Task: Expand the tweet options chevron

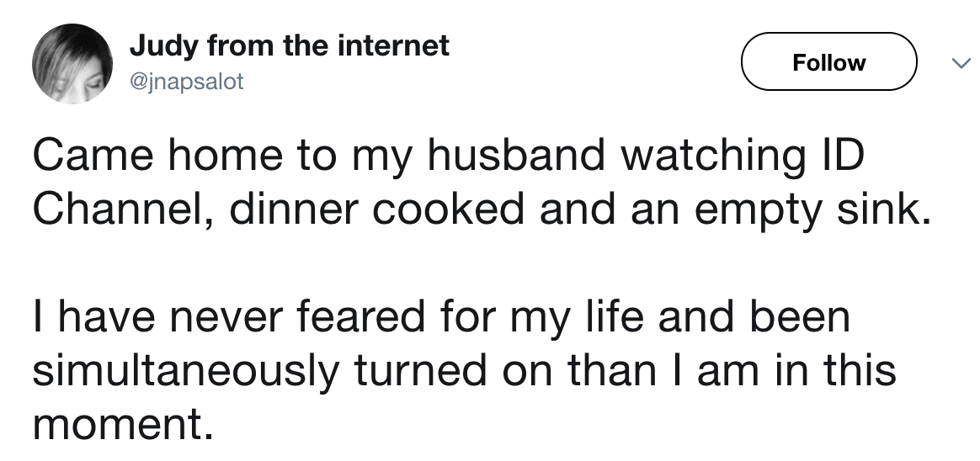Action: coord(961,62)
